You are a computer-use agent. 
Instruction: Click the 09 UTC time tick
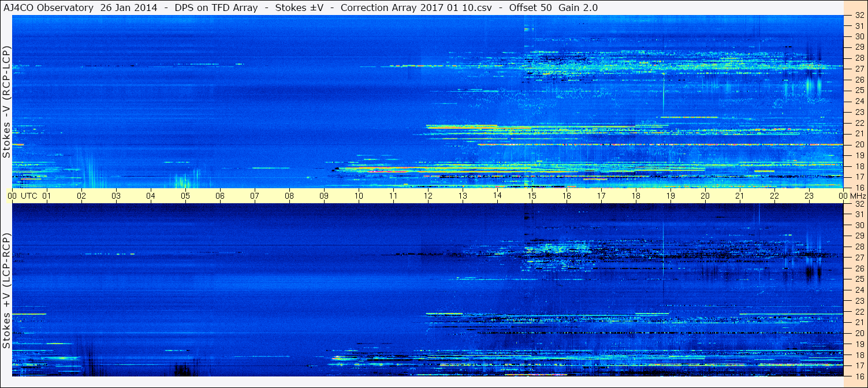(324, 196)
